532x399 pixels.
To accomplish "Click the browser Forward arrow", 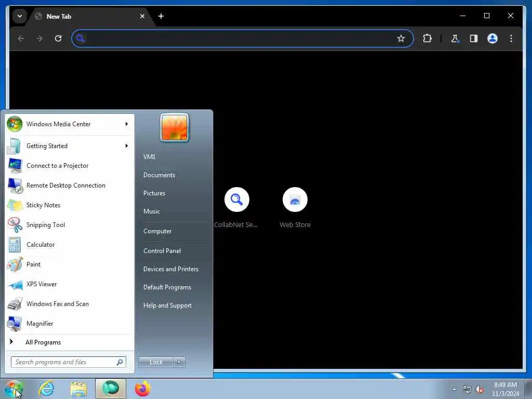I will pos(39,38).
